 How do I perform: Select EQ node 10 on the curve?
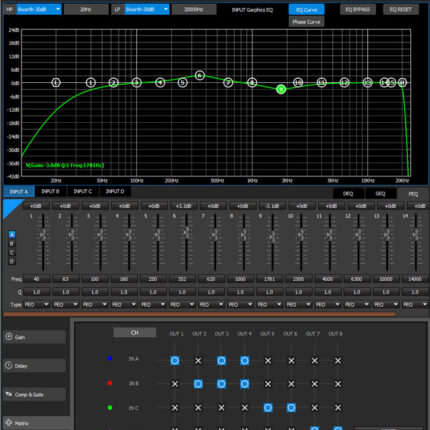(x=298, y=82)
